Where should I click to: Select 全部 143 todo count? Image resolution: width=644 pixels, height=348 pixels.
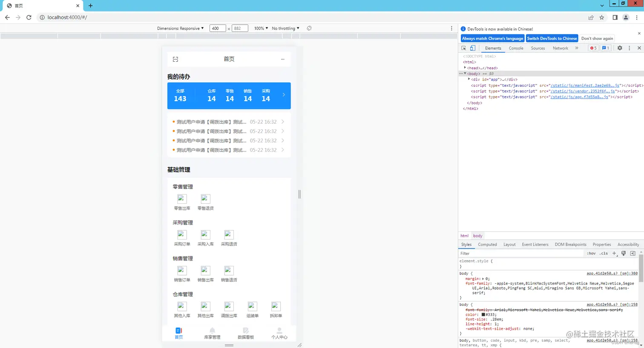[x=180, y=95]
